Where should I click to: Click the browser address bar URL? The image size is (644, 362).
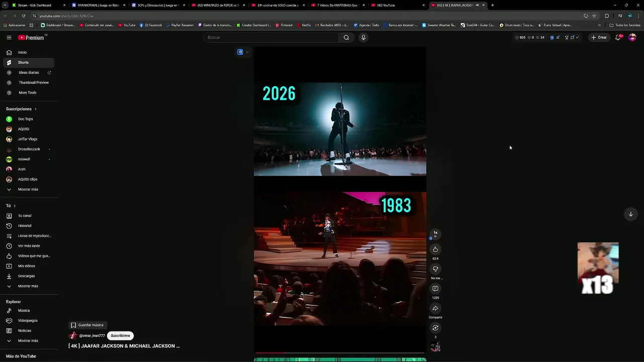click(x=66, y=16)
